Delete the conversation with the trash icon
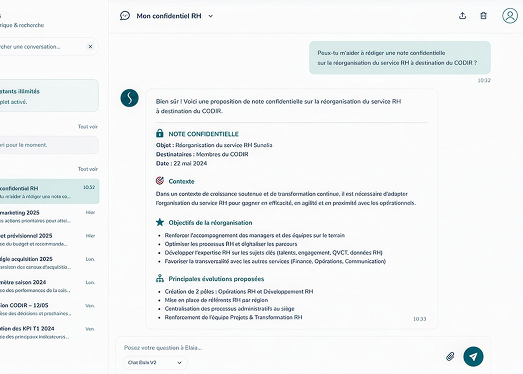Screen dimensions: 523x374 [x=483, y=16]
